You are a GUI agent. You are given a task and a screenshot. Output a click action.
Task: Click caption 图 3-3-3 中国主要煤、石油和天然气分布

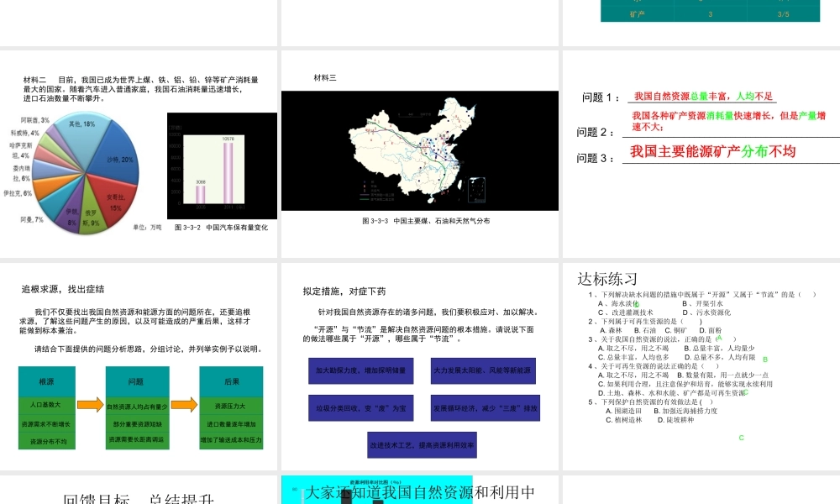[426, 221]
